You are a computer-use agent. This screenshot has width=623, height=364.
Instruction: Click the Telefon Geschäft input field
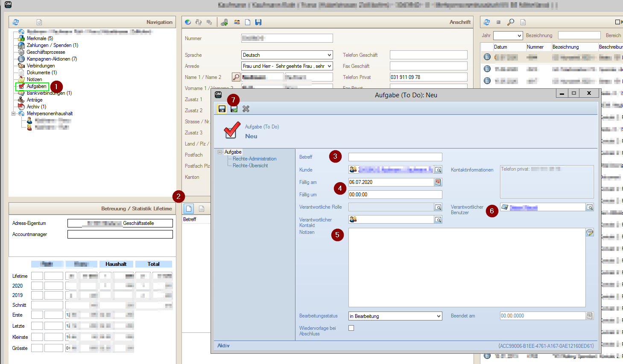pos(429,55)
